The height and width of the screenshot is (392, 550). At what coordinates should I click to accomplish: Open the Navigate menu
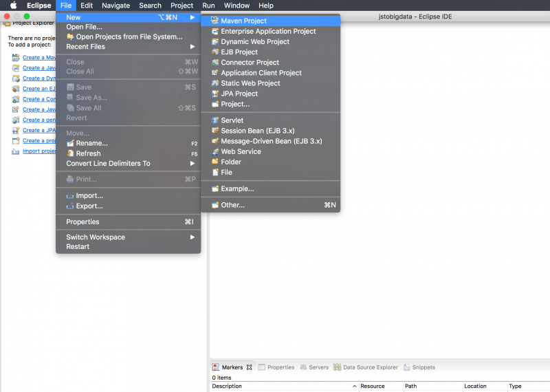[115, 6]
